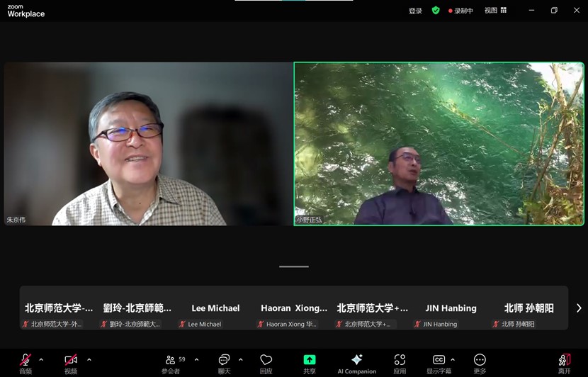Click the muted mic icon by Haoran Xiong label
The height and width of the screenshot is (377, 588).
click(261, 324)
